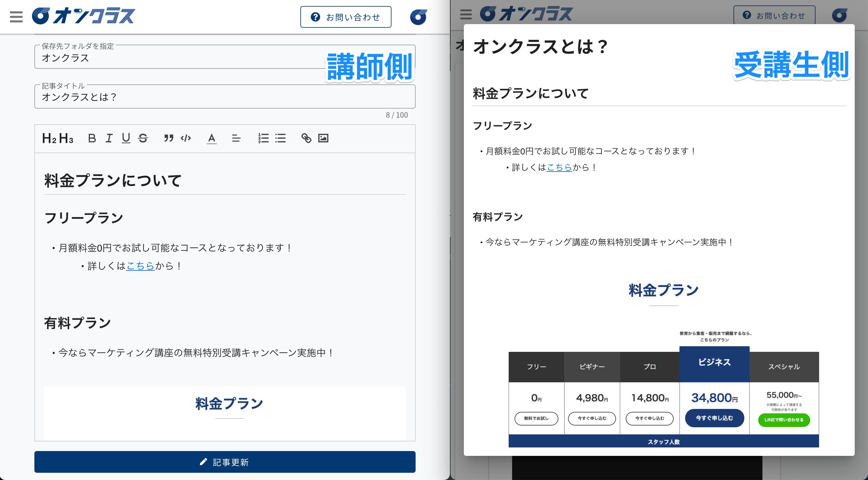Open text color picker

[212, 138]
